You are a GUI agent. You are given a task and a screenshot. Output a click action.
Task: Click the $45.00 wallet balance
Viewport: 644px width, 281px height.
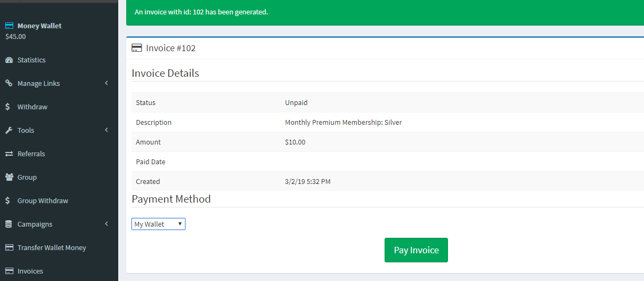click(x=15, y=37)
